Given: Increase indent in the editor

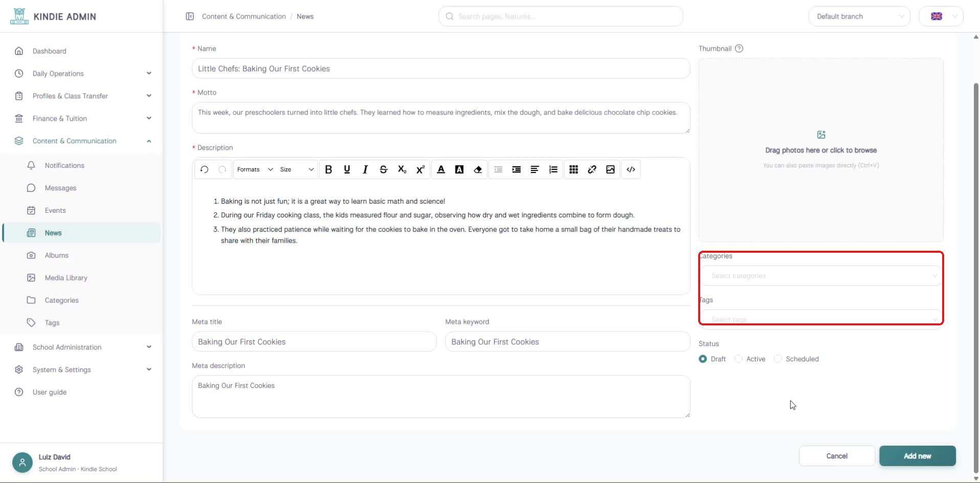Looking at the screenshot, I should 517,169.
